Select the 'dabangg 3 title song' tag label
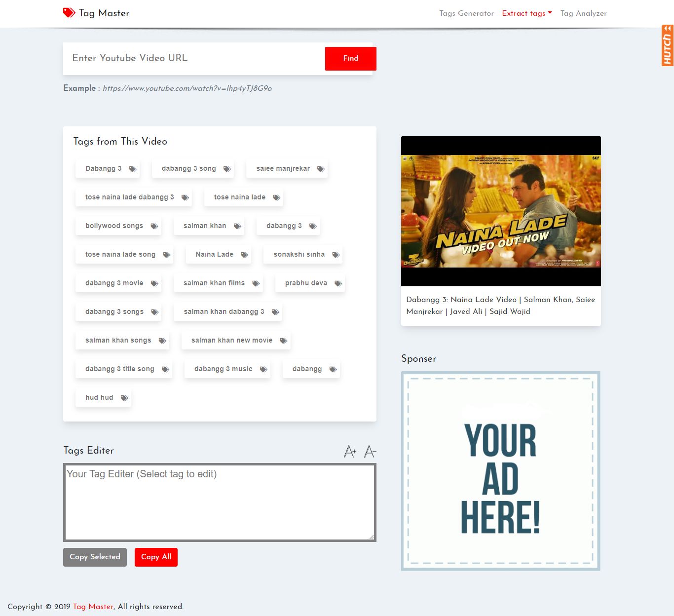The height and width of the screenshot is (616, 674). [x=120, y=369]
